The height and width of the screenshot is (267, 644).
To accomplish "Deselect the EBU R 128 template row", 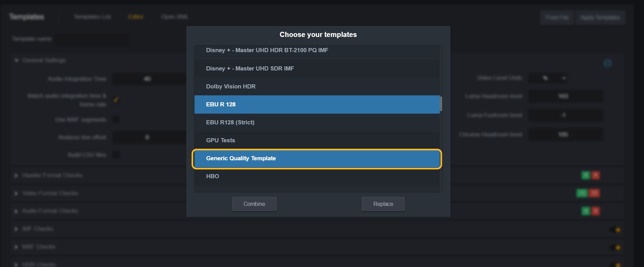I will point(317,104).
